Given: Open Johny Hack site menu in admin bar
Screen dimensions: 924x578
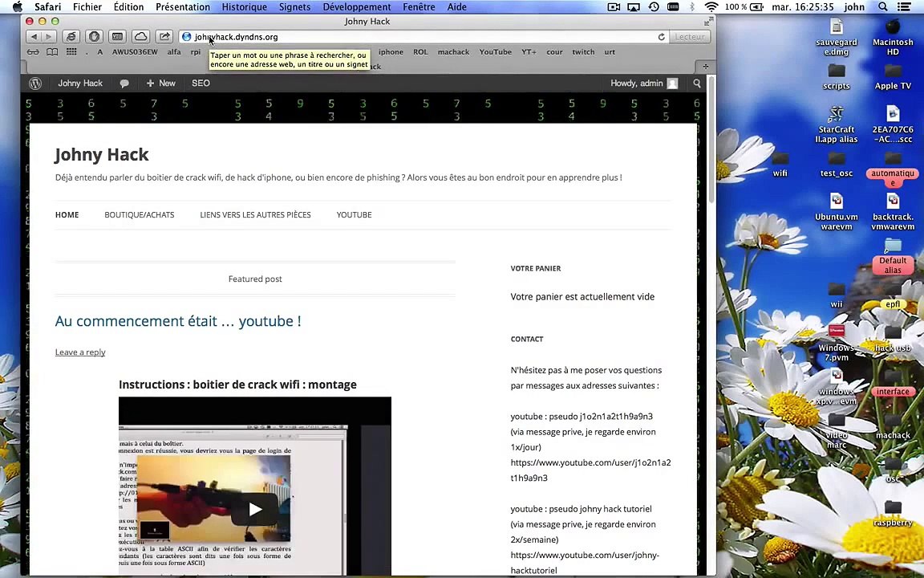Looking at the screenshot, I should (80, 83).
